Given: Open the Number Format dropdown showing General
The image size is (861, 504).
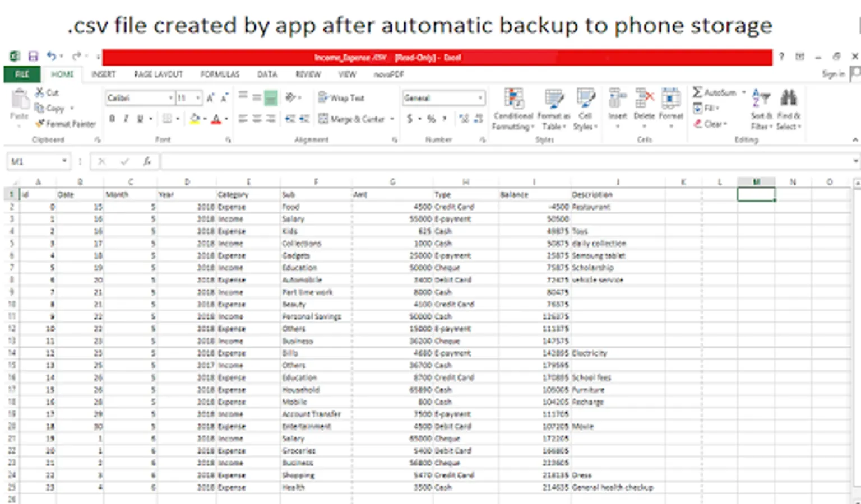Looking at the screenshot, I should (x=443, y=98).
